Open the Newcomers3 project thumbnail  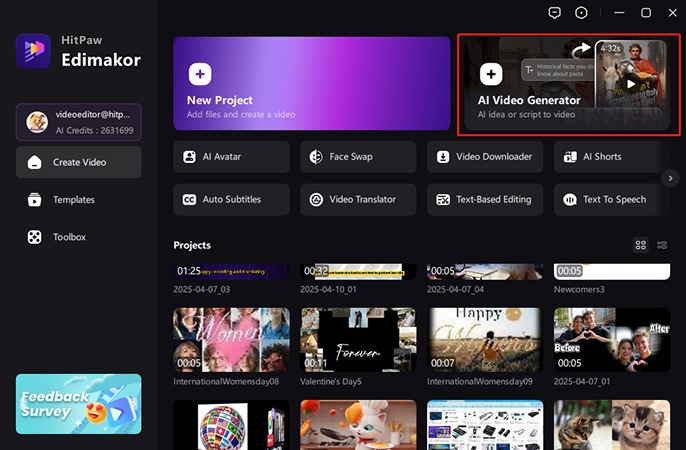612,272
